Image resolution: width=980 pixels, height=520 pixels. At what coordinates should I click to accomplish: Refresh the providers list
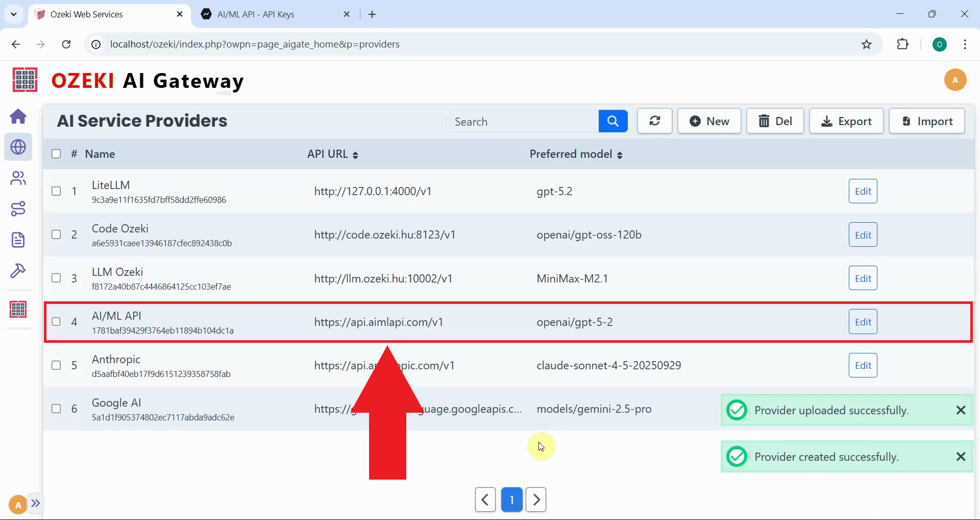654,122
